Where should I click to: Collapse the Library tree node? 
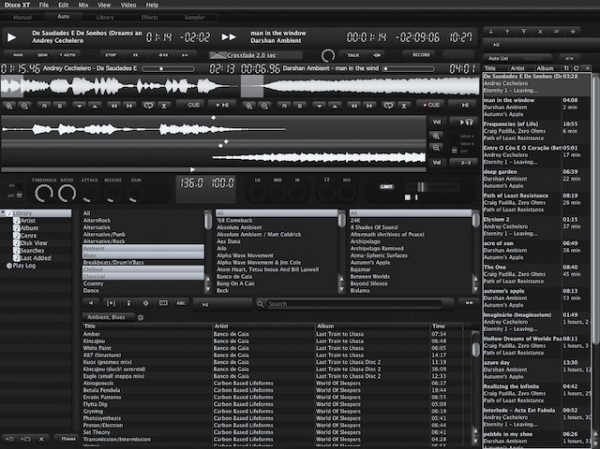[x=5, y=213]
